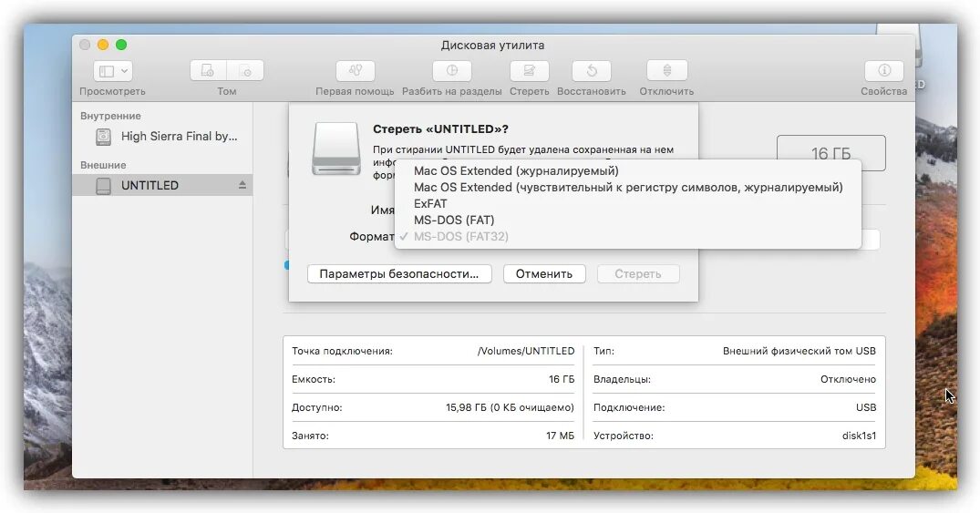This screenshot has height=513, width=980.
Task: Click the green zoom window button
Action: [121, 45]
